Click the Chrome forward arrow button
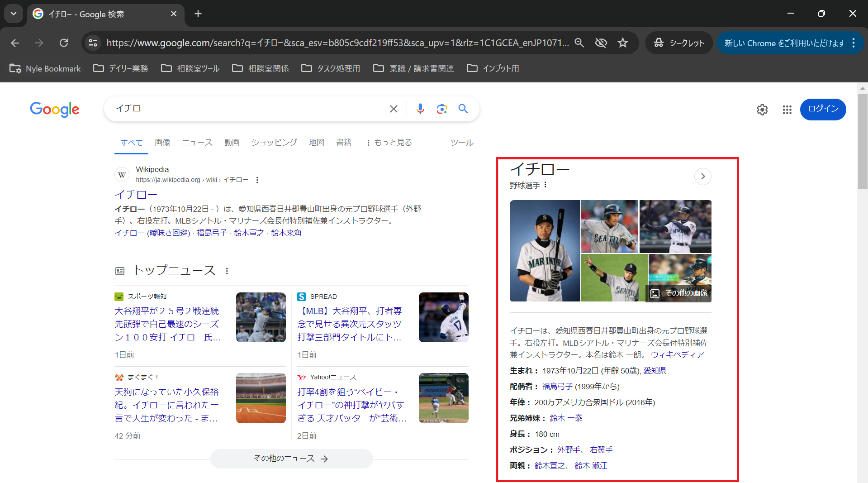 (39, 43)
